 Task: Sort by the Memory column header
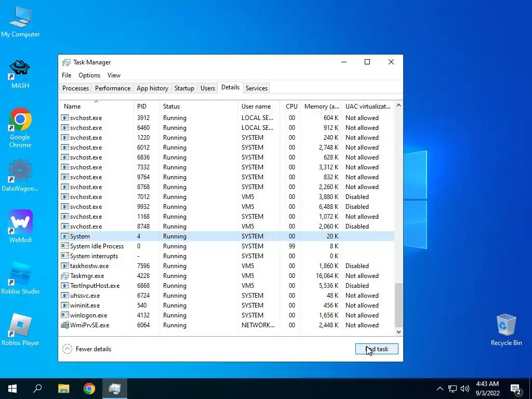(x=321, y=106)
